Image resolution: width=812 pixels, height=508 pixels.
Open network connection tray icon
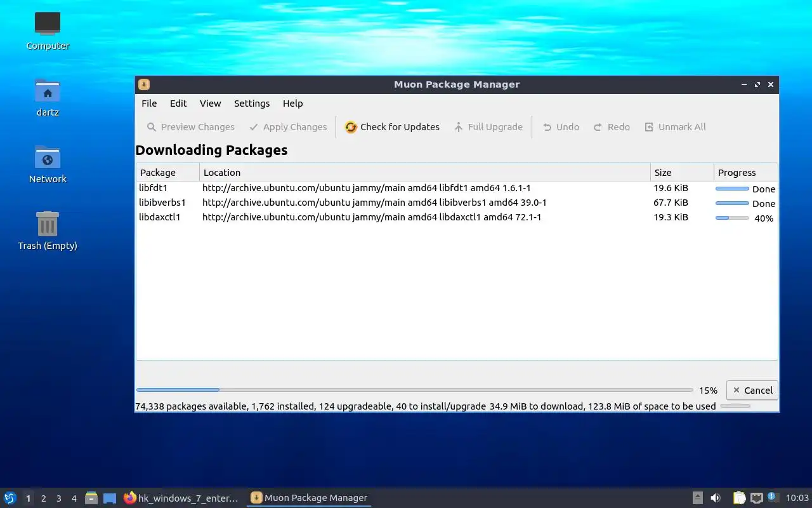[x=756, y=498]
